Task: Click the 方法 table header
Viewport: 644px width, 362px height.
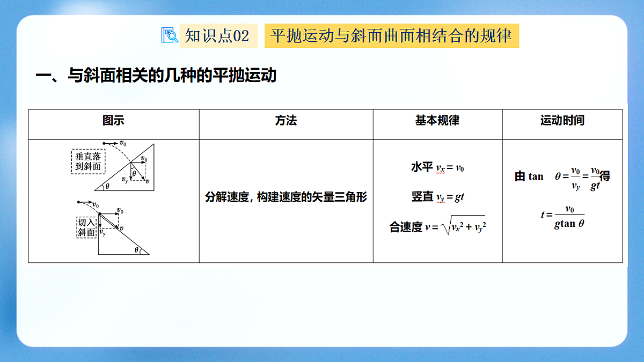Action: 286,121
